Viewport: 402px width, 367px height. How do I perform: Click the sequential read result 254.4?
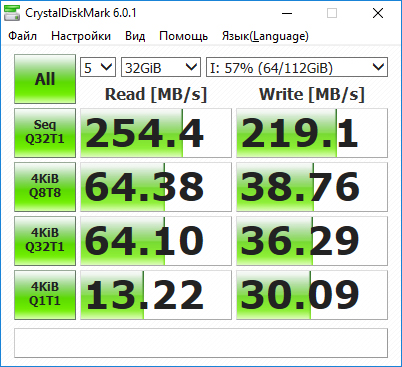[x=156, y=133]
